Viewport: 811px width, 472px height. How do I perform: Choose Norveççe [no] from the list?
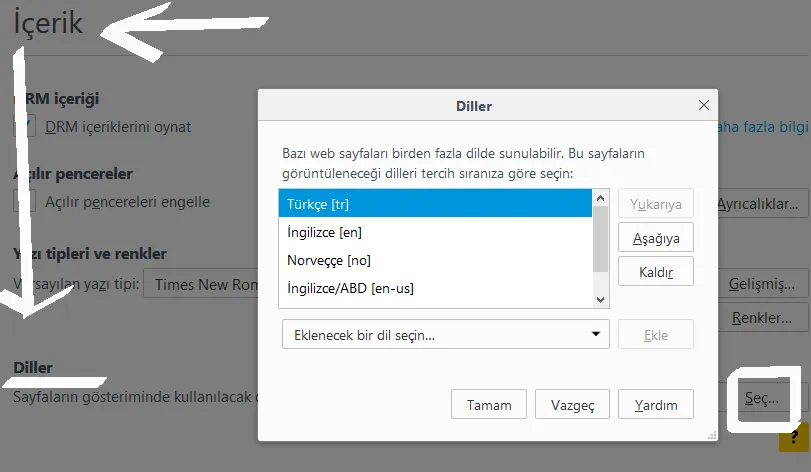tap(435, 260)
